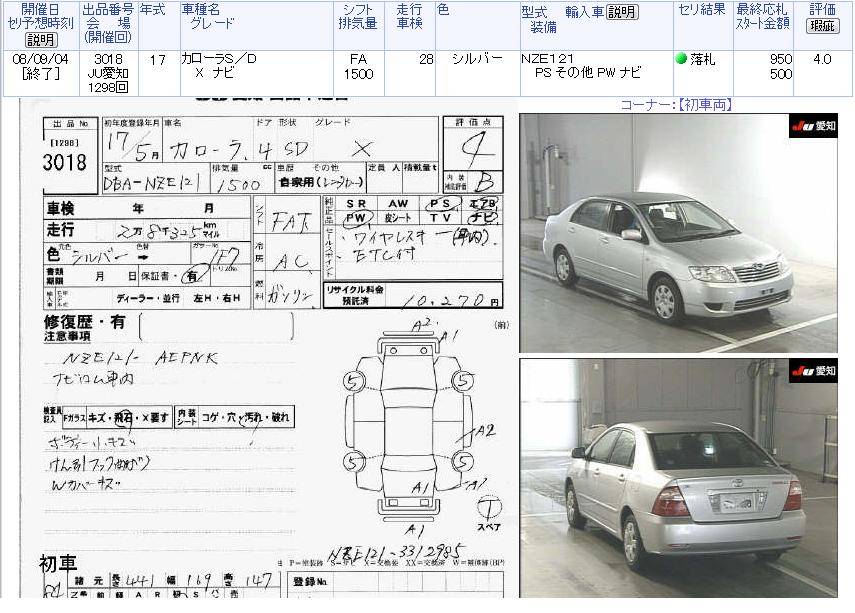The width and height of the screenshot is (855, 613).
Task: Select the カローラS/D model name
Action: coord(219,58)
